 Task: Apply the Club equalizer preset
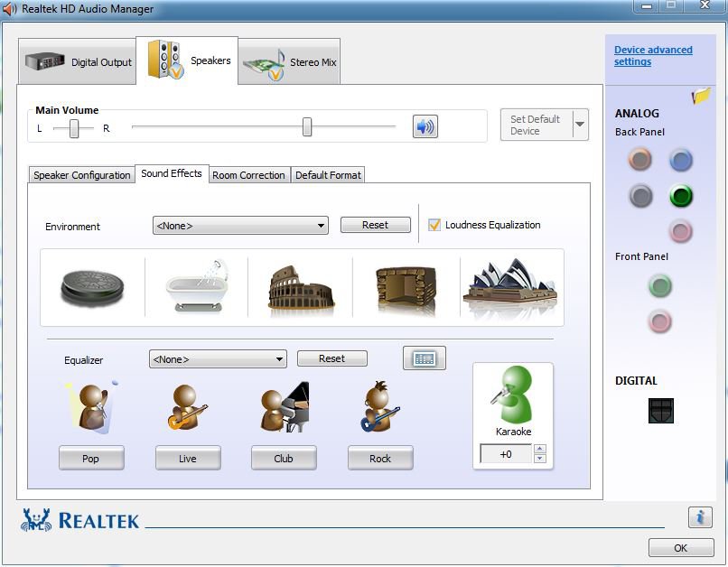point(284,458)
